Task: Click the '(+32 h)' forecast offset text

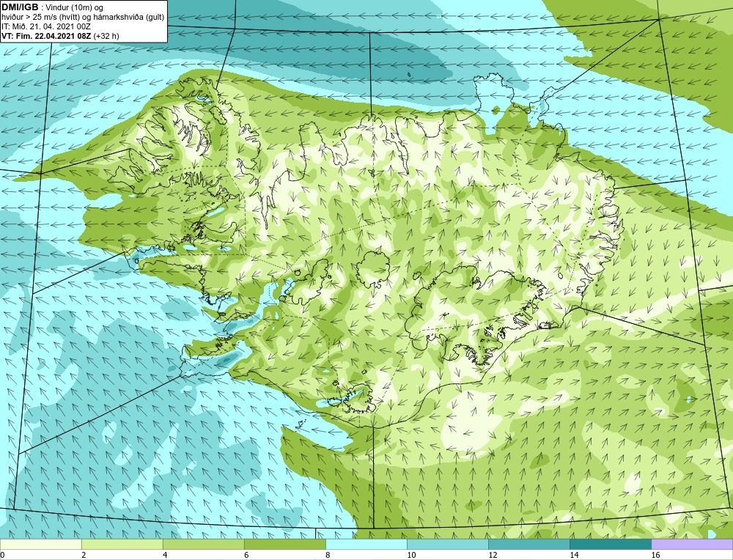Action: (106, 36)
